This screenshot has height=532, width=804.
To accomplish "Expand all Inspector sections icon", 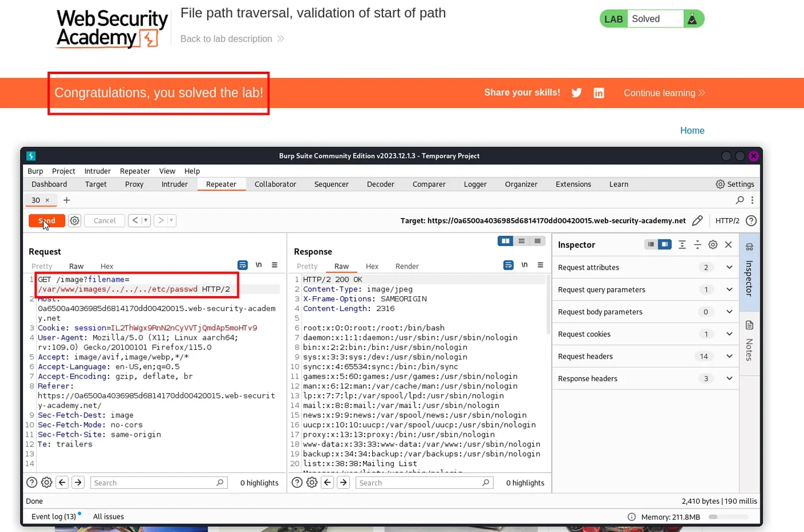I will pos(682,244).
